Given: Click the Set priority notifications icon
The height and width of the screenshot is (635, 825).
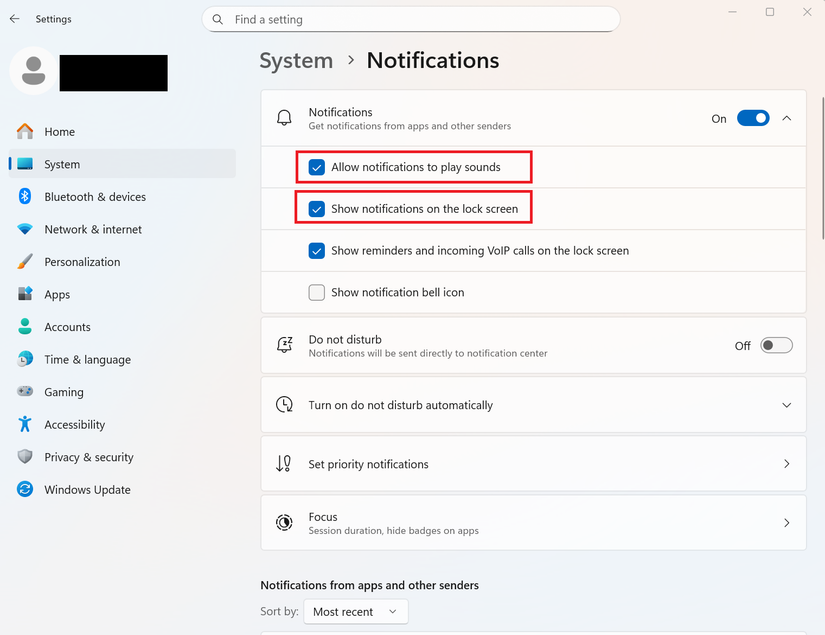Looking at the screenshot, I should pos(284,464).
